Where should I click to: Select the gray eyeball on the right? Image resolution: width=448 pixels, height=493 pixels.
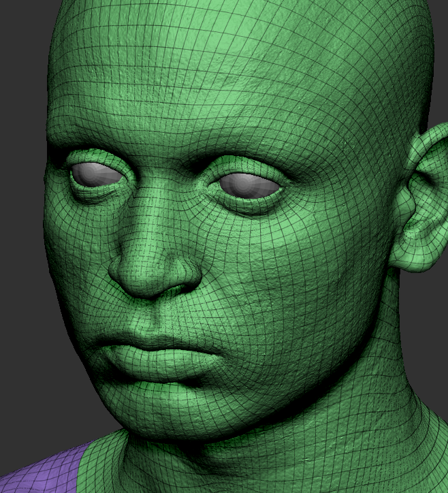coord(249,184)
